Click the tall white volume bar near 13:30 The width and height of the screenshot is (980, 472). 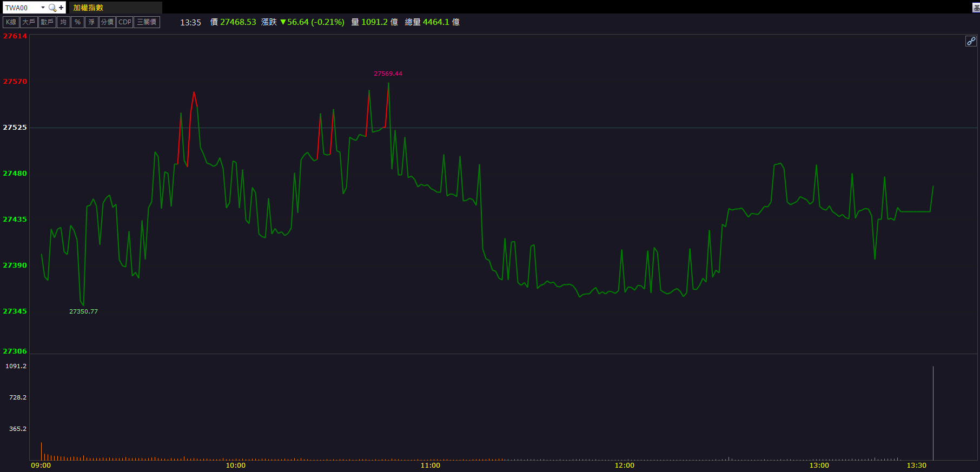point(933,414)
